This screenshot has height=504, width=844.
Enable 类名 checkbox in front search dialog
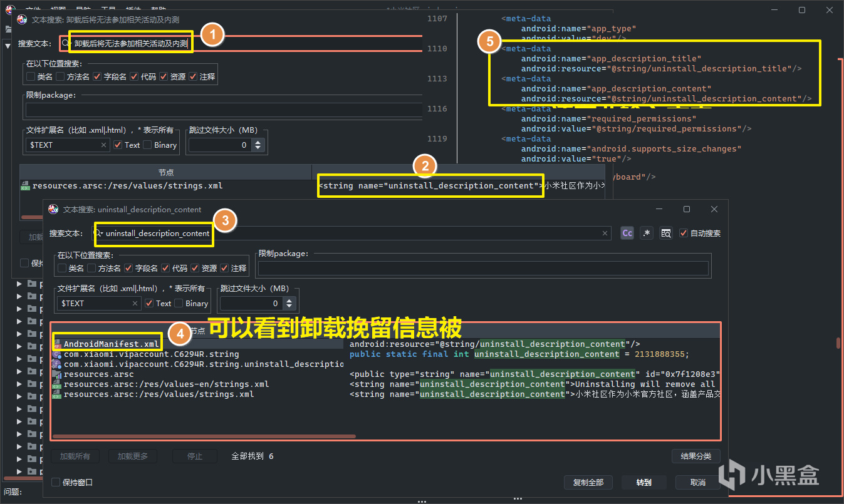point(61,268)
